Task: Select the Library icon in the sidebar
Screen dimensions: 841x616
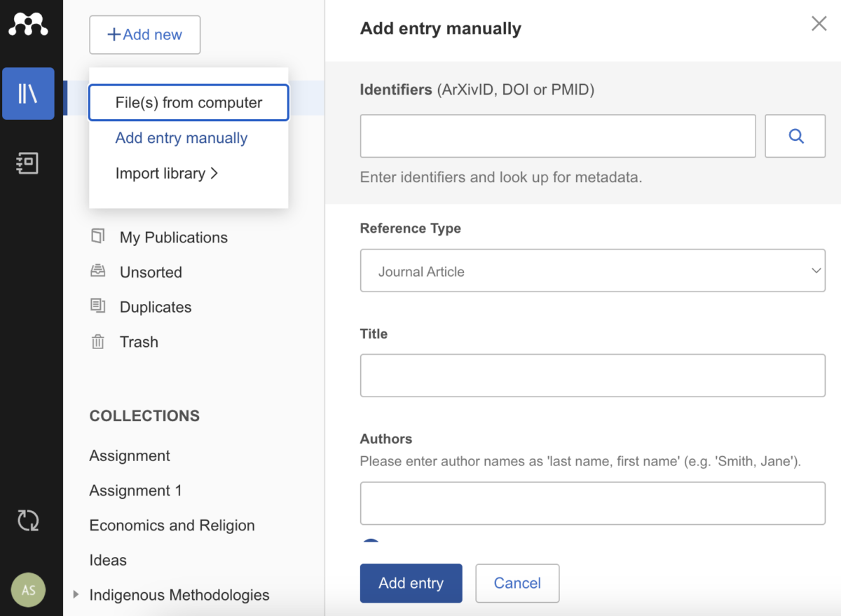Action: coord(28,93)
